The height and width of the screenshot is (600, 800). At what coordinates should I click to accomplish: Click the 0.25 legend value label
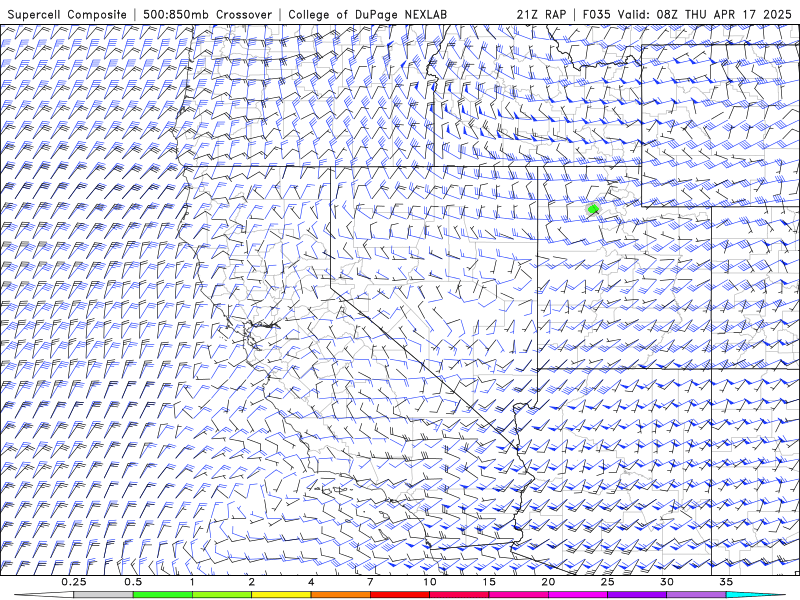[74, 582]
